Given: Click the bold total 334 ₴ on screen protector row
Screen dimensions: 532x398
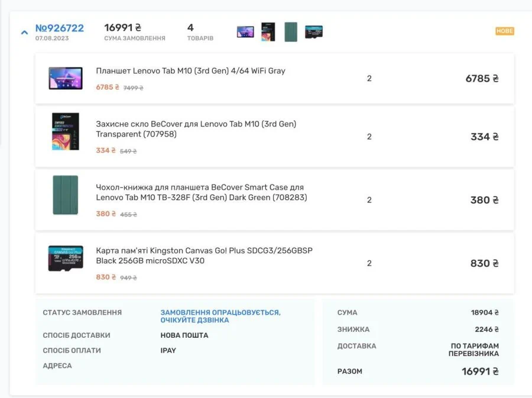Looking at the screenshot, I should 485,136.
